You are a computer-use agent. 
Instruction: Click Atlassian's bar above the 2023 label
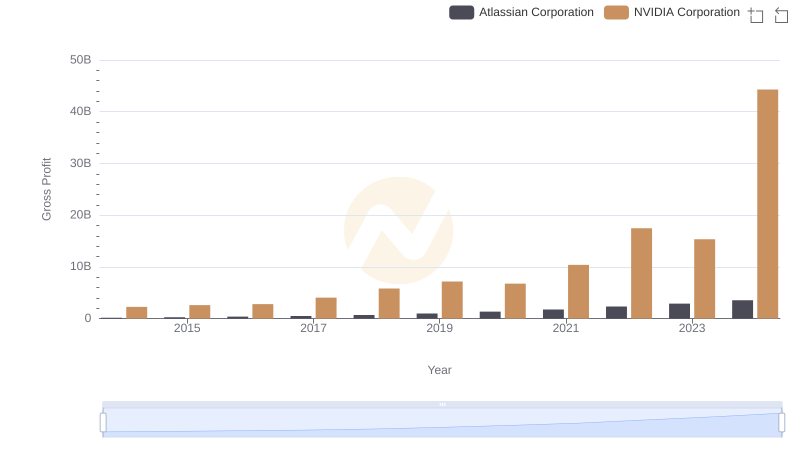679,311
